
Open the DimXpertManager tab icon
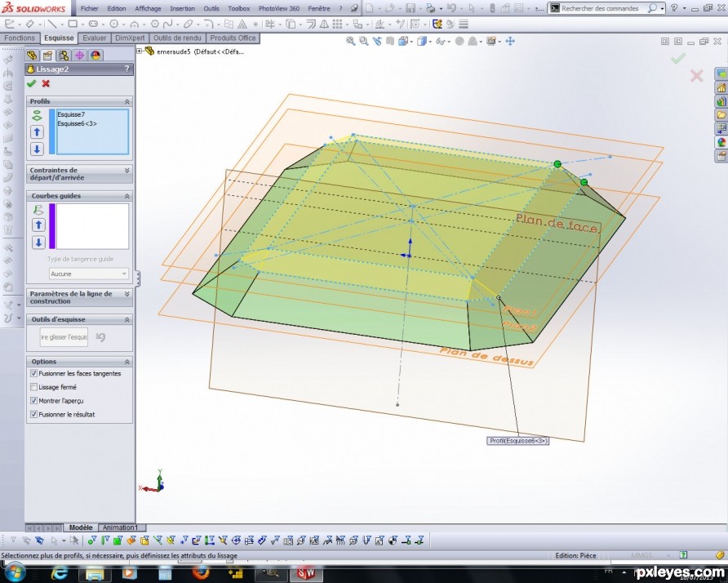tap(79, 56)
